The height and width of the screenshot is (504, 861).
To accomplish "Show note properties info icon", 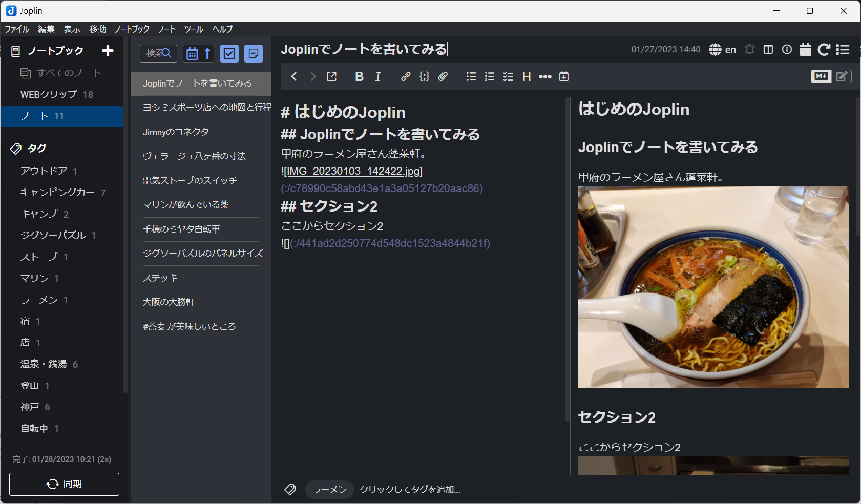I will (x=787, y=49).
